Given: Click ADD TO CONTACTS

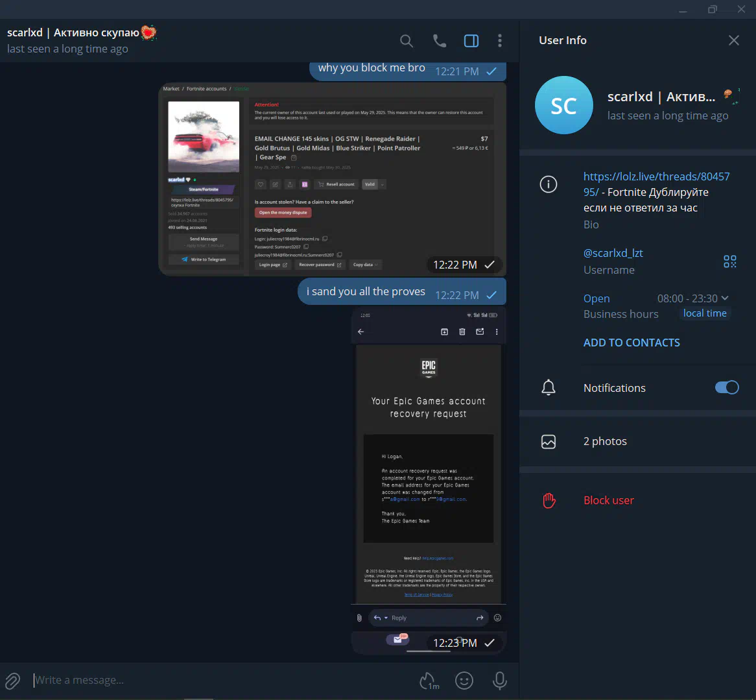Looking at the screenshot, I should click(x=631, y=343).
